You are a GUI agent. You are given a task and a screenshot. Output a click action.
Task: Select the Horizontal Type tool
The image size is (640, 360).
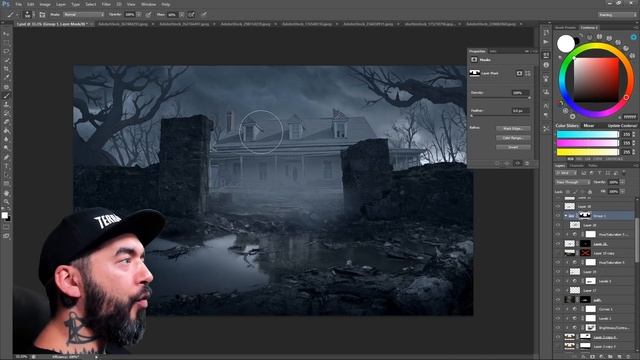coord(6,166)
